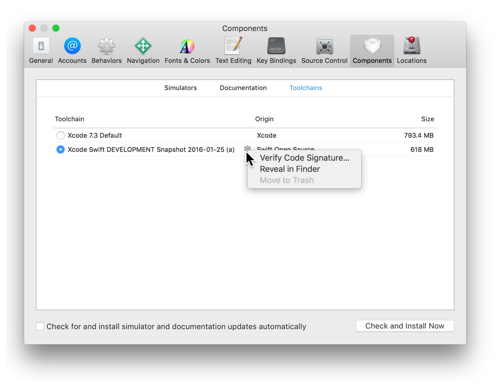This screenshot has width=500, height=387.
Task: Click the Check and Install Now button
Action: click(x=405, y=326)
